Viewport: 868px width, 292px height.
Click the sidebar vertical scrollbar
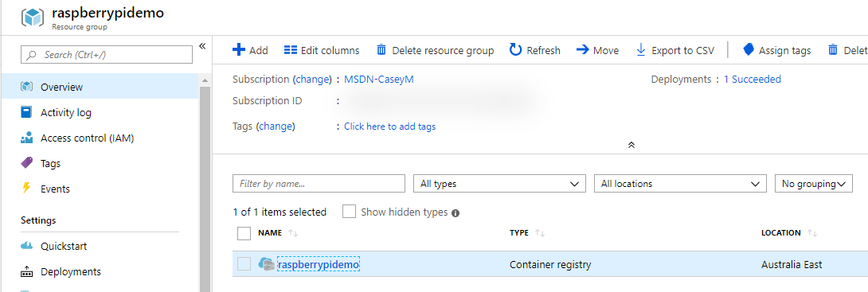[205, 189]
